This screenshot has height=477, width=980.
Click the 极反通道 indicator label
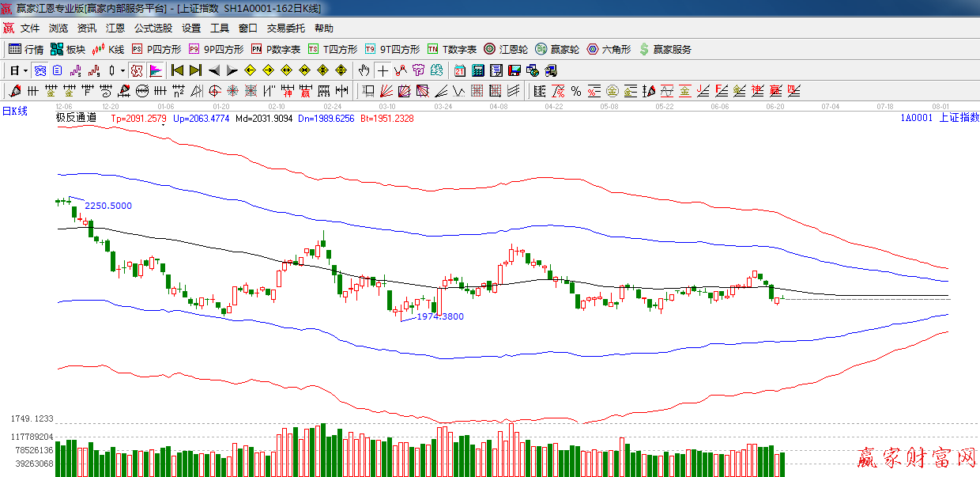click(x=76, y=118)
